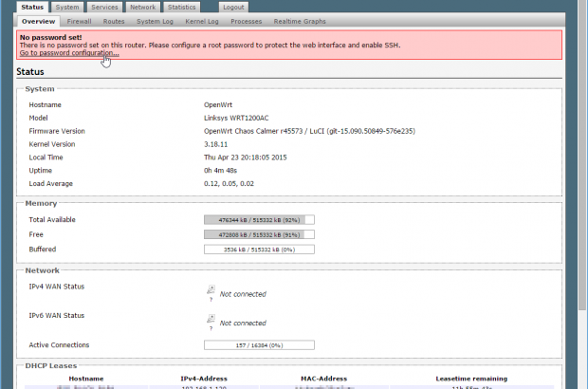588x389 pixels.
Task: Click Logout in the top bar
Action: pyautogui.click(x=232, y=7)
